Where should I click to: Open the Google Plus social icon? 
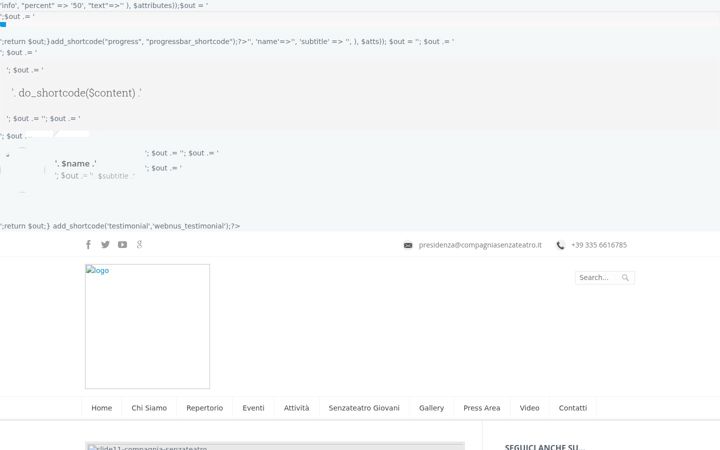pyautogui.click(x=139, y=245)
